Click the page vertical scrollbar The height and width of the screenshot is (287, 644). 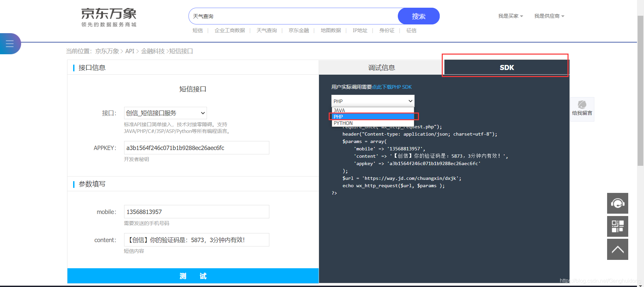[x=640, y=90]
